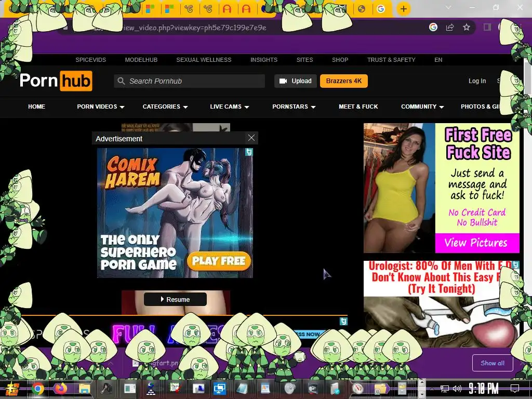Close the Advertisement overlay with X
532x399 pixels.
(251, 138)
